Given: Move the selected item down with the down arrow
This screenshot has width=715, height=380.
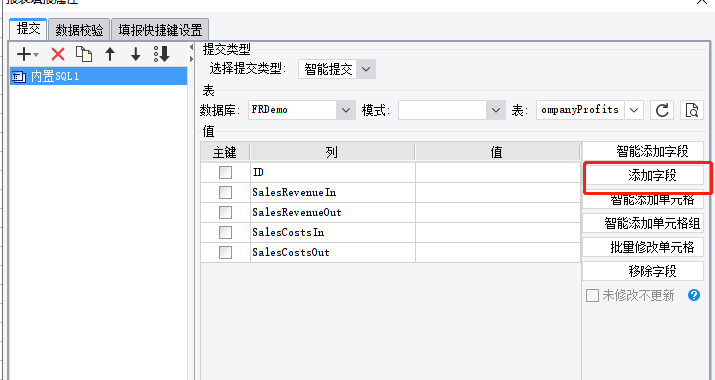Looking at the screenshot, I should (135, 54).
